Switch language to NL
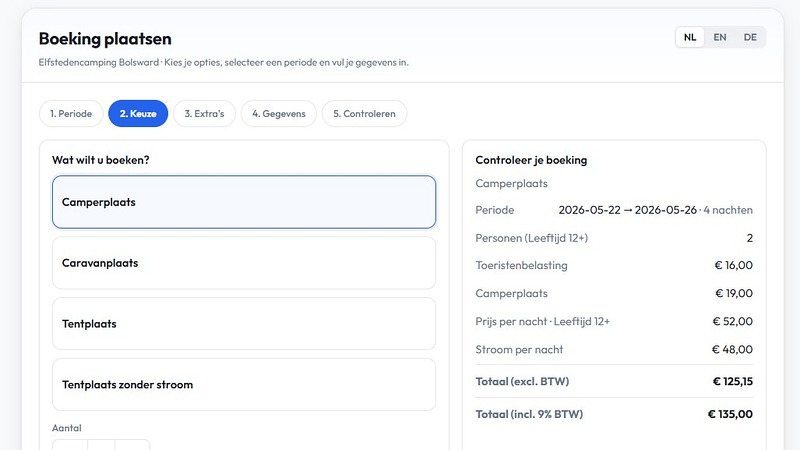This screenshot has height=450, width=800. (x=690, y=37)
